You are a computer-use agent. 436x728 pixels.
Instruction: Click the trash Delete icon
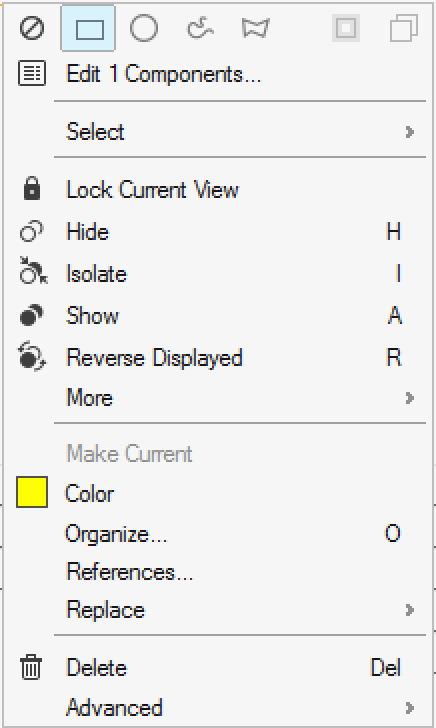tap(31, 667)
